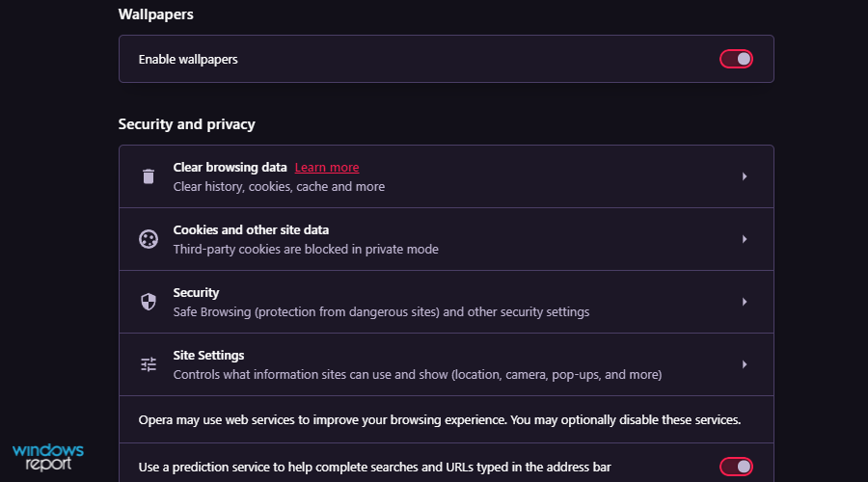Open the Clear browsing data title
Screen dimensions: 868x482
tap(230, 167)
